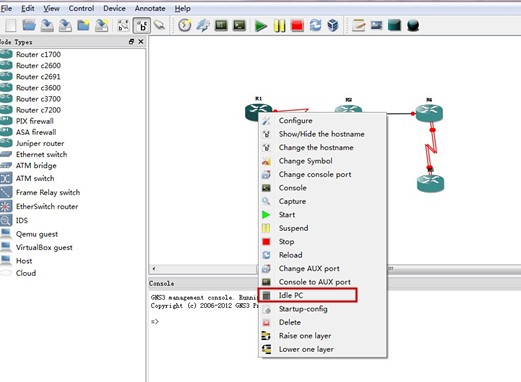Click the Save project as icon
521x382 pixels.
point(65,25)
